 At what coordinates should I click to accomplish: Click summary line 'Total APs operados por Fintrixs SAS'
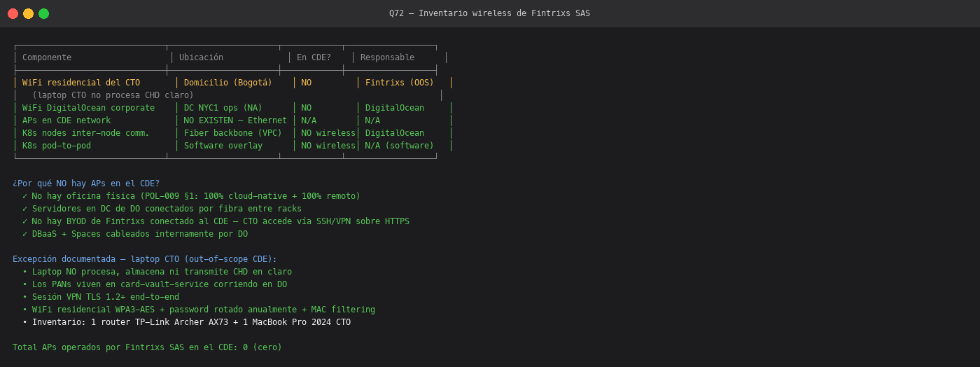[147, 347]
